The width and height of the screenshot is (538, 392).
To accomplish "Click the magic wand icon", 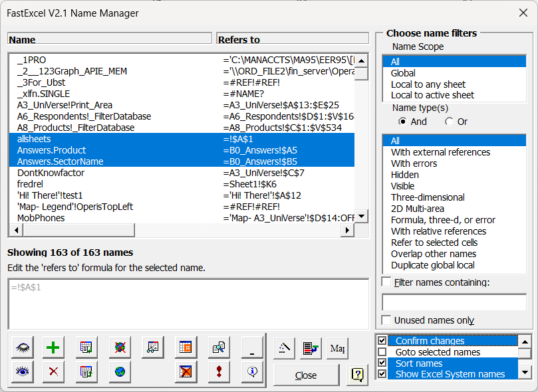I will click(x=285, y=348).
